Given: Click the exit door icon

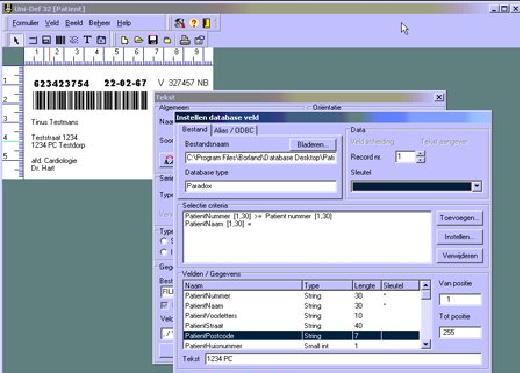Looking at the screenshot, I should (x=206, y=23).
